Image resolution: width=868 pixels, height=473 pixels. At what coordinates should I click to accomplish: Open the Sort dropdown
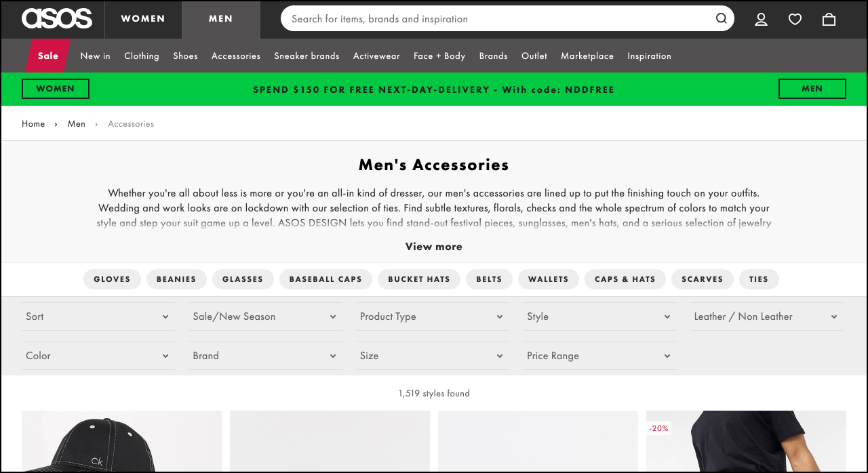point(98,316)
